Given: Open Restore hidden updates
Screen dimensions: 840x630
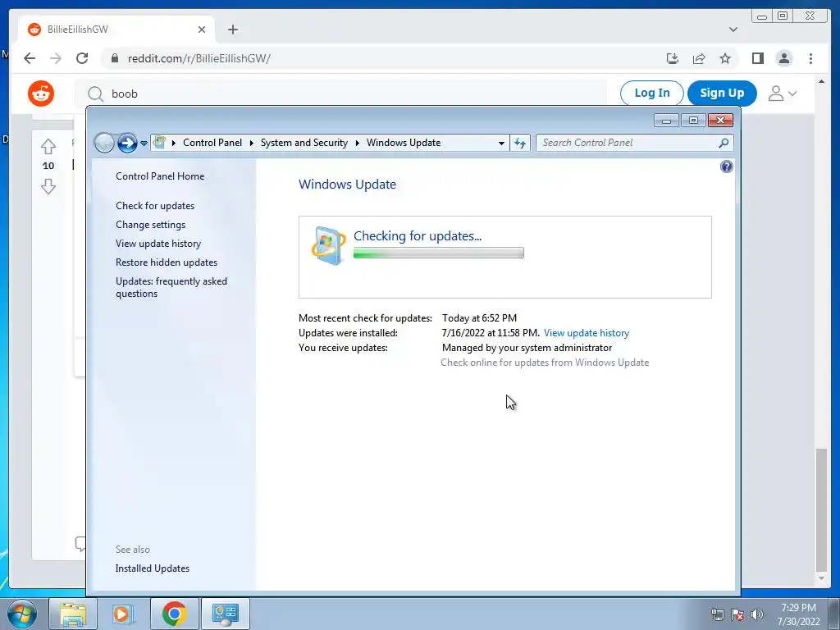Looking at the screenshot, I should 166,262.
